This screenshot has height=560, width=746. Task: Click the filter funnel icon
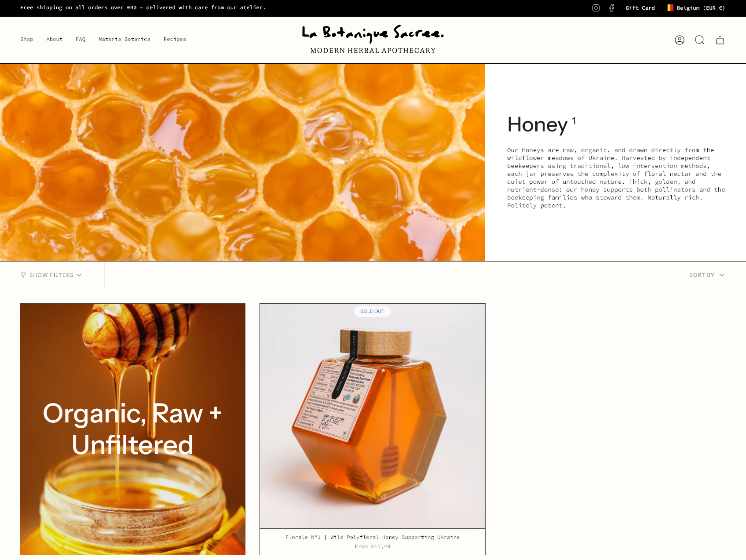[x=23, y=275]
